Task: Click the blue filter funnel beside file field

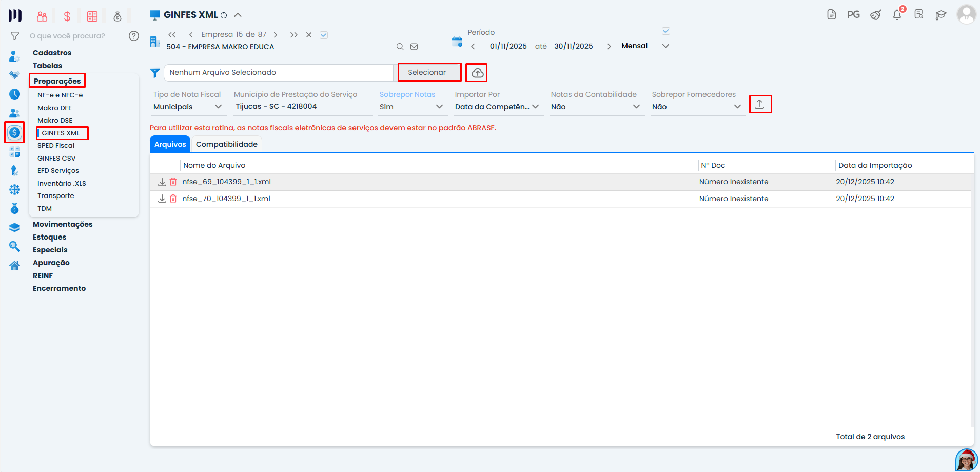Action: (x=155, y=73)
